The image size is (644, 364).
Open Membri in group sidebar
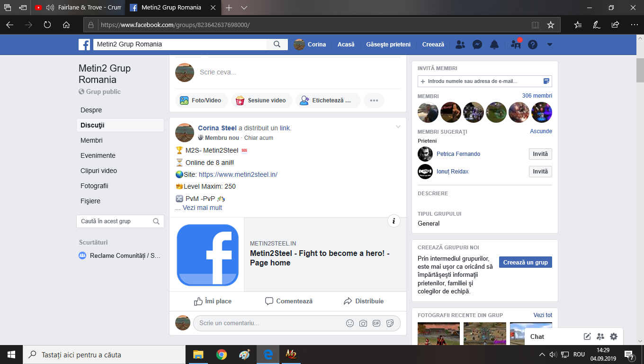point(91,140)
